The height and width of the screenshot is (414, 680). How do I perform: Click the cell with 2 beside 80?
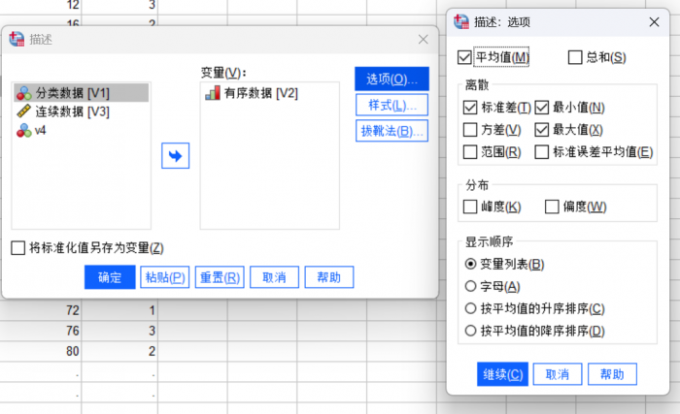[x=119, y=351]
